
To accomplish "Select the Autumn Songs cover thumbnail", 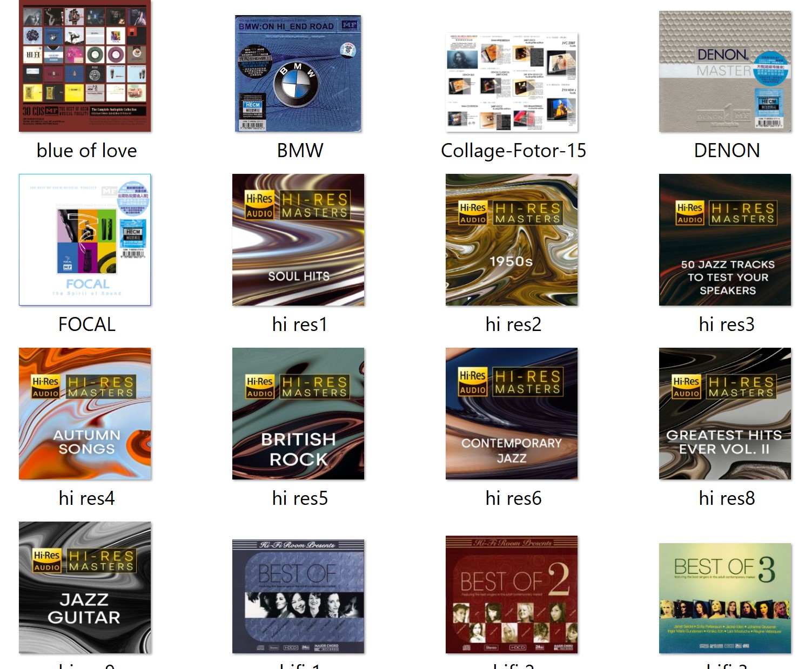I will [85, 414].
